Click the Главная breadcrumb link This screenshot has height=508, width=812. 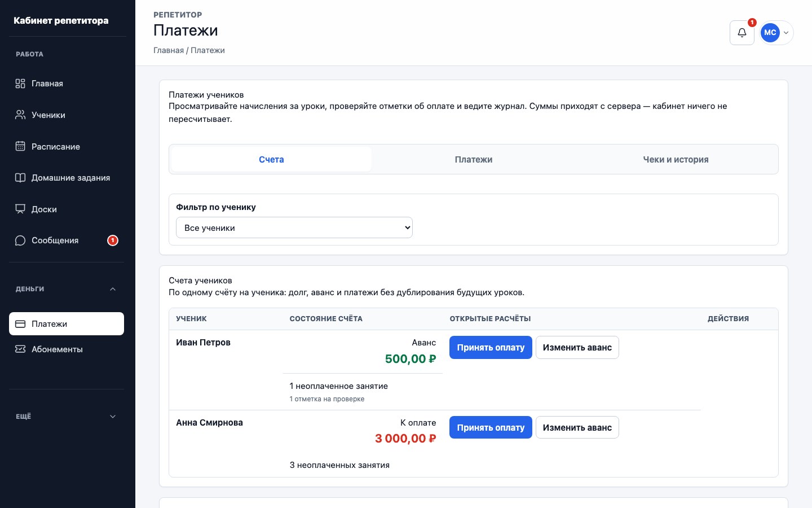click(x=169, y=50)
